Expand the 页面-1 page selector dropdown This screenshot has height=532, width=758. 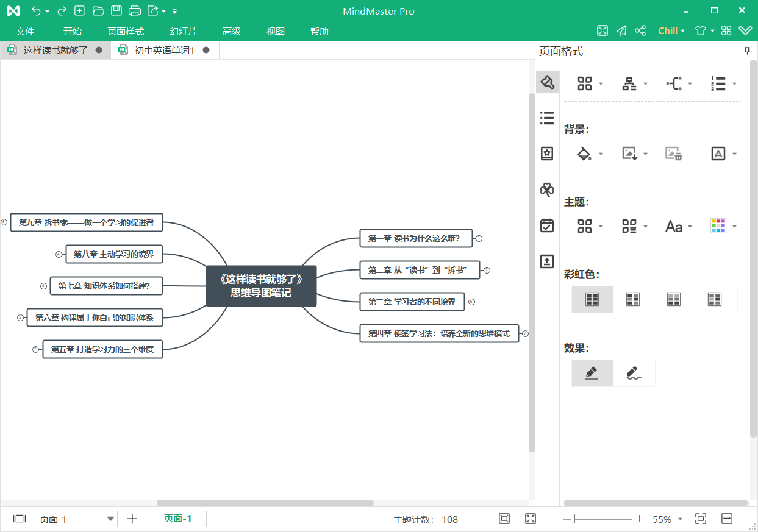pos(110,519)
